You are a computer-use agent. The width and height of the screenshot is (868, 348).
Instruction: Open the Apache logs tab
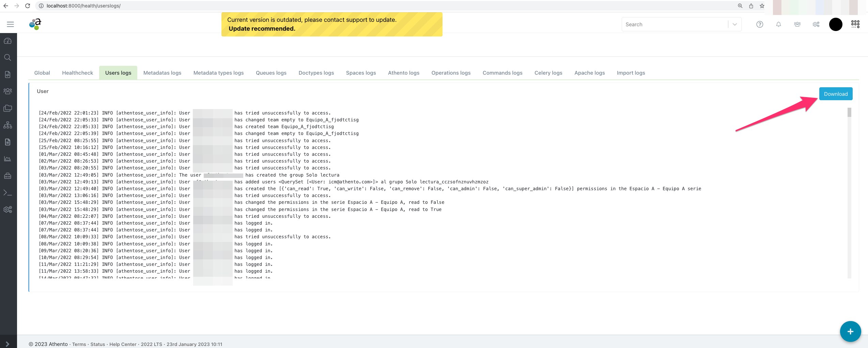click(x=589, y=73)
